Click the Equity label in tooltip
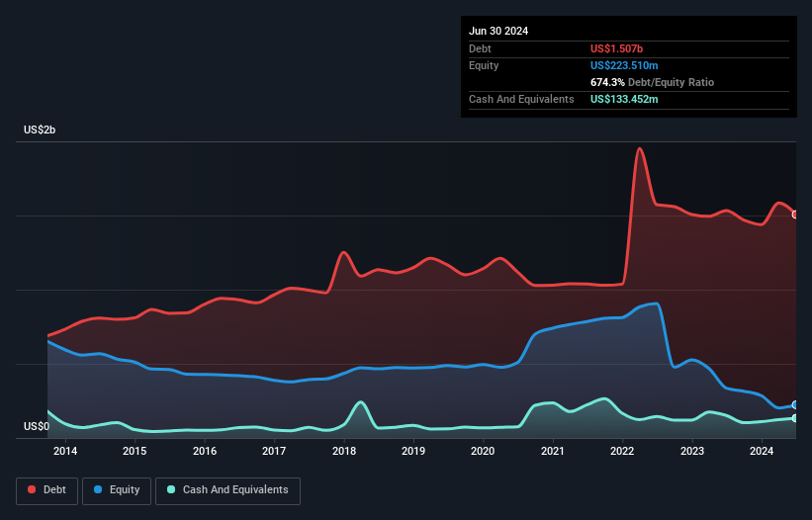Viewport: 812px width, 520px height. pos(484,65)
